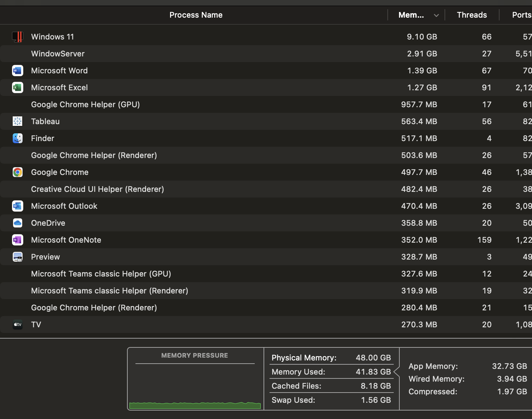This screenshot has height=419, width=532.
Task: Click the Microsoft Outlook app icon
Action: coord(18,206)
